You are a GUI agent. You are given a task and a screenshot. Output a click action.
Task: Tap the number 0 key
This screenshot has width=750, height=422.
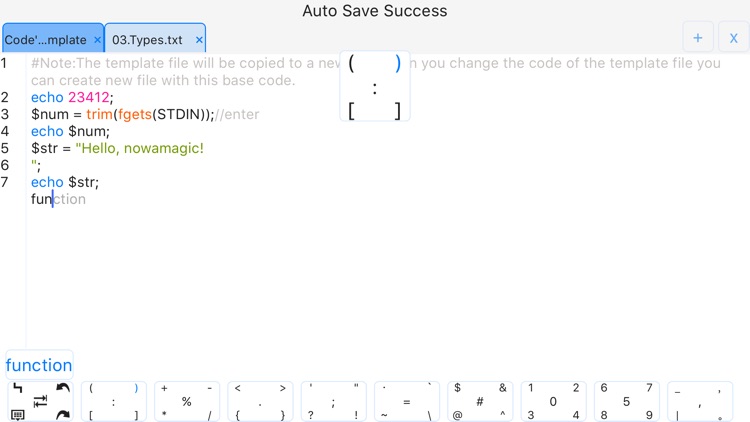[553, 402]
